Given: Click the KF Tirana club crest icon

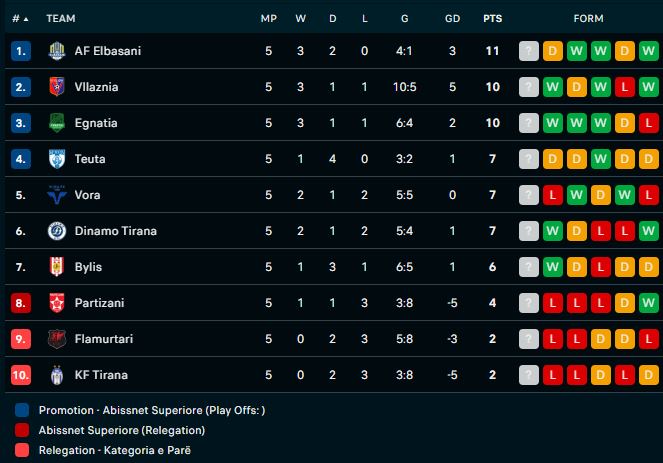Looking at the screenshot, I should click(x=56, y=375).
